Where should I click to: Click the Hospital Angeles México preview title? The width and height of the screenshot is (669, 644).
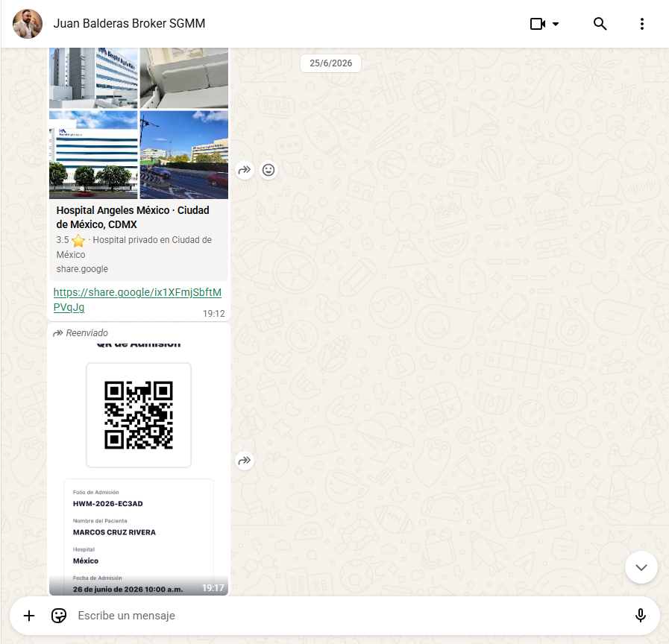pos(133,217)
